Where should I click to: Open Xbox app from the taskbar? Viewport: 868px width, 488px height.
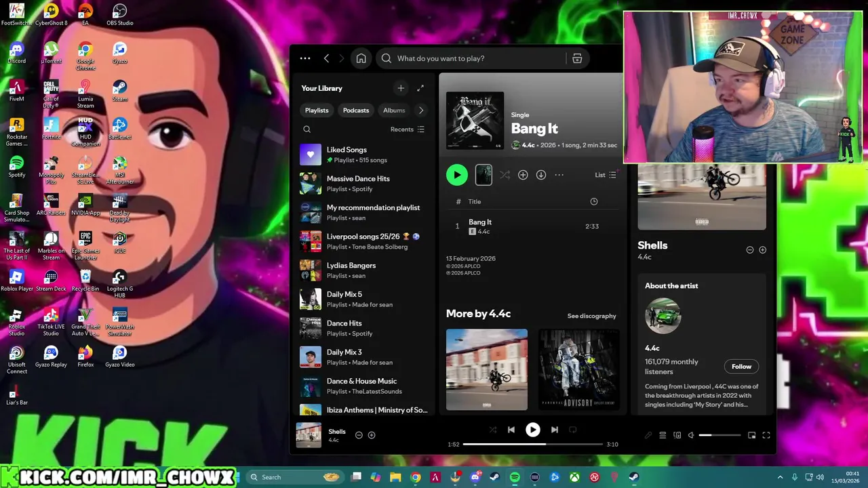click(x=575, y=477)
